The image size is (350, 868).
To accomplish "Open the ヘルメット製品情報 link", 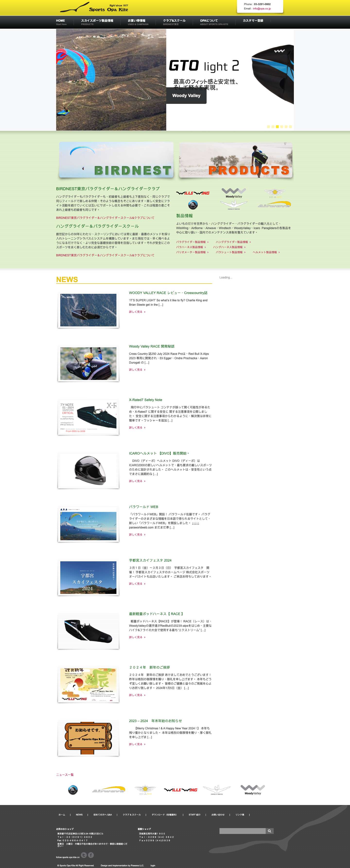I will click(x=266, y=252).
